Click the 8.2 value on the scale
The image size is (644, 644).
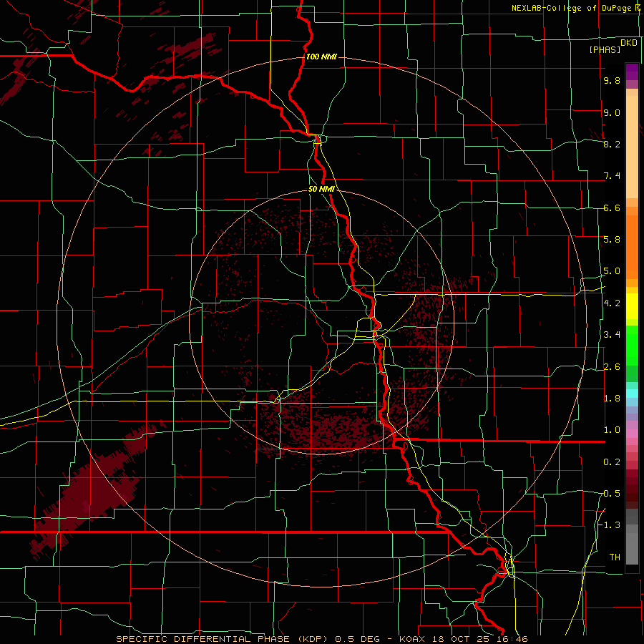click(x=612, y=144)
